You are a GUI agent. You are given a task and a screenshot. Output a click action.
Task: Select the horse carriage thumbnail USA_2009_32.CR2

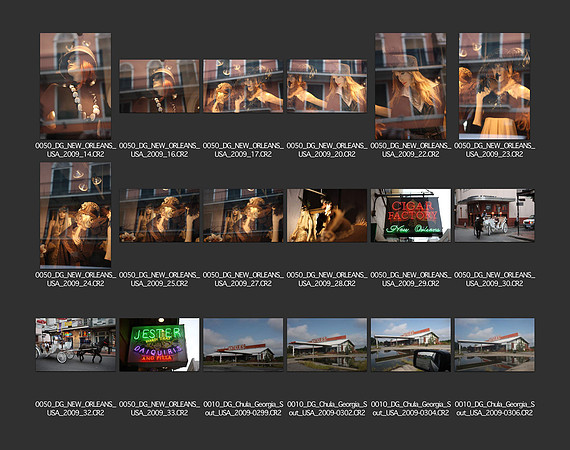click(76, 345)
